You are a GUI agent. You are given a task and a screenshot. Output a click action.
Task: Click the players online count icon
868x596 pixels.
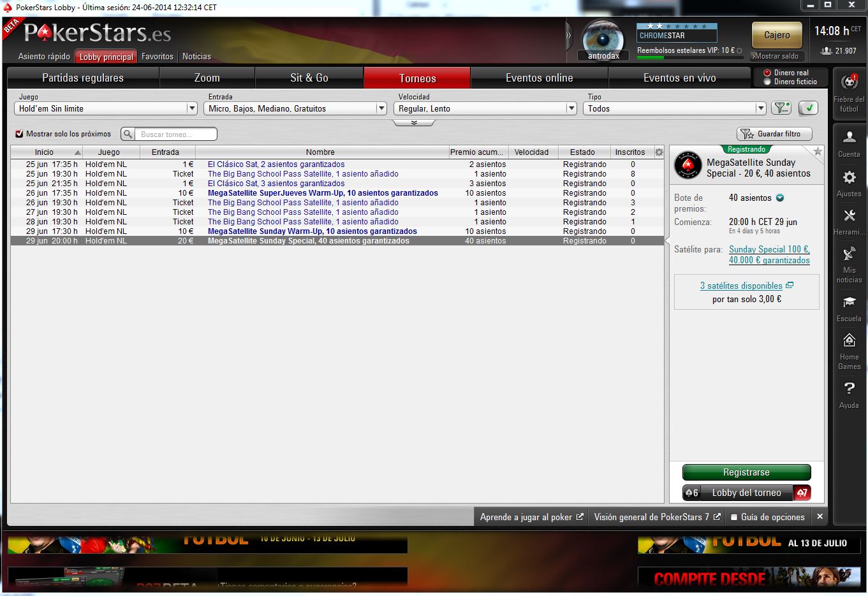pos(827,51)
